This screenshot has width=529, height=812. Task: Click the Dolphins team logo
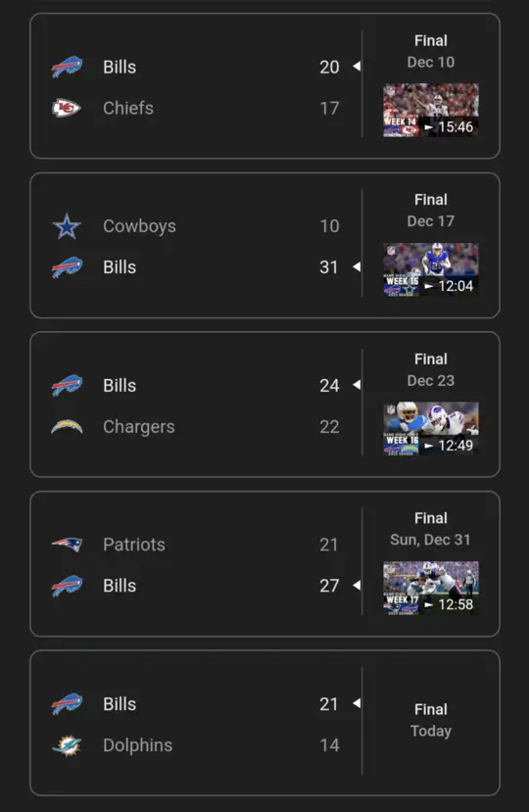pos(67,745)
